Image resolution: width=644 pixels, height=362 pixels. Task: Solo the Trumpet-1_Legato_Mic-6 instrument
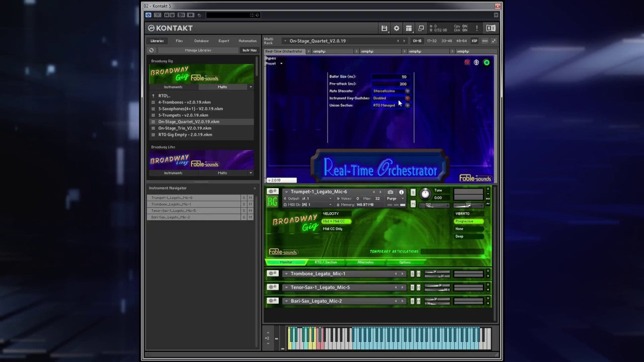413,193
